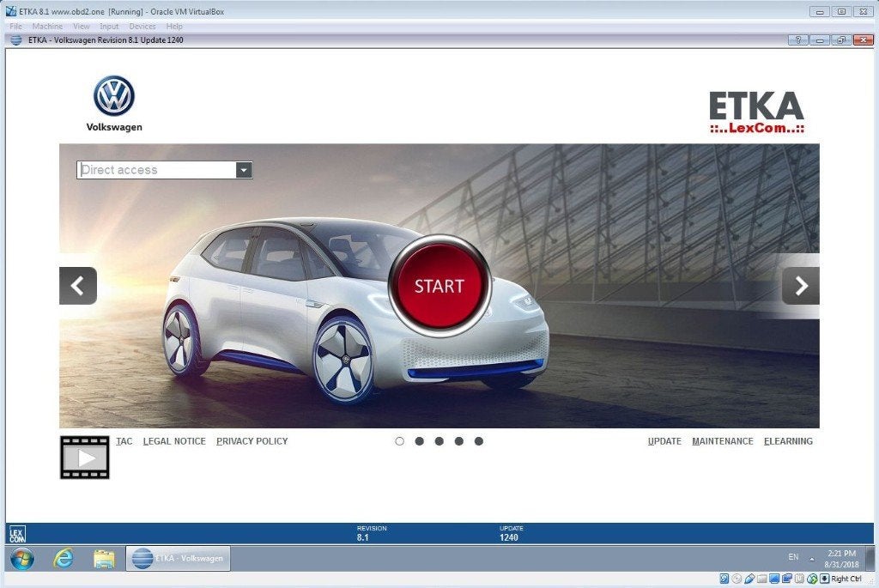Click VirtualBox shared folders status icon
The width and height of the screenshot is (879, 588).
(762, 579)
